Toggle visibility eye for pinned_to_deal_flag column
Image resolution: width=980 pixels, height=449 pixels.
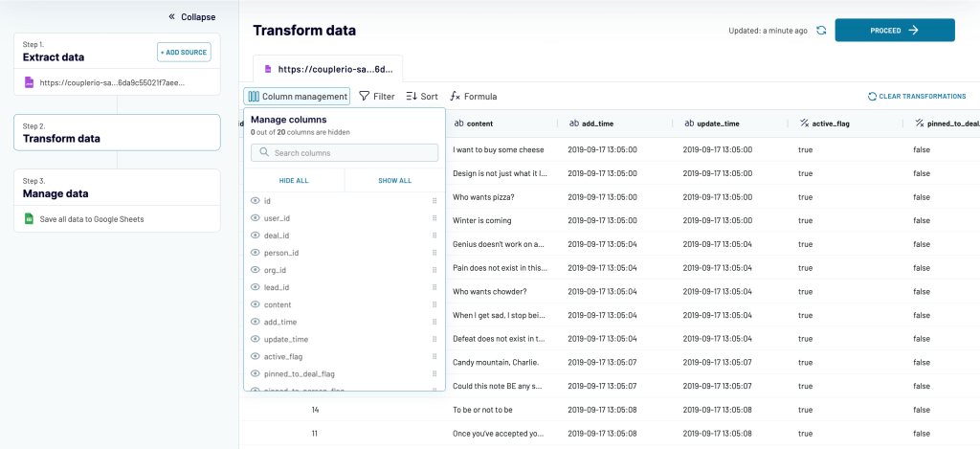coord(255,373)
